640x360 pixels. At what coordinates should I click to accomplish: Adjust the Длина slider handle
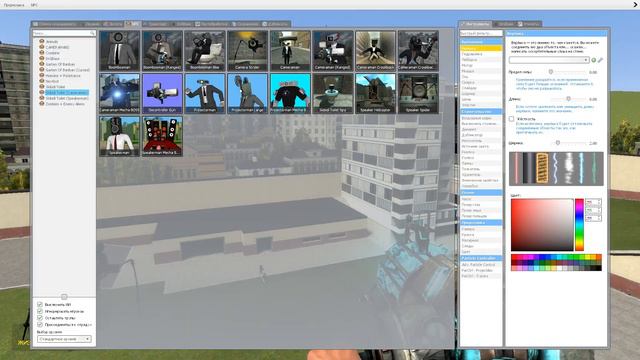coord(569,99)
